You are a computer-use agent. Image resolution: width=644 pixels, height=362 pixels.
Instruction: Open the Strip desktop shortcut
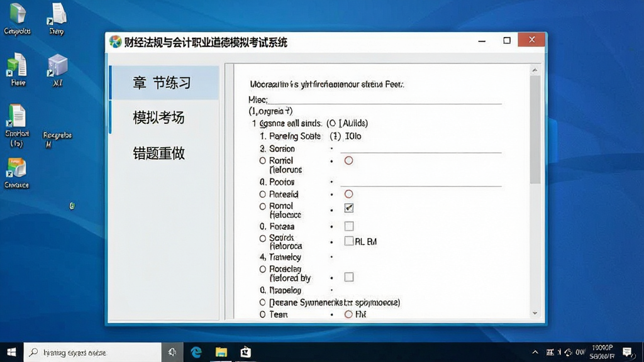[x=57, y=18]
